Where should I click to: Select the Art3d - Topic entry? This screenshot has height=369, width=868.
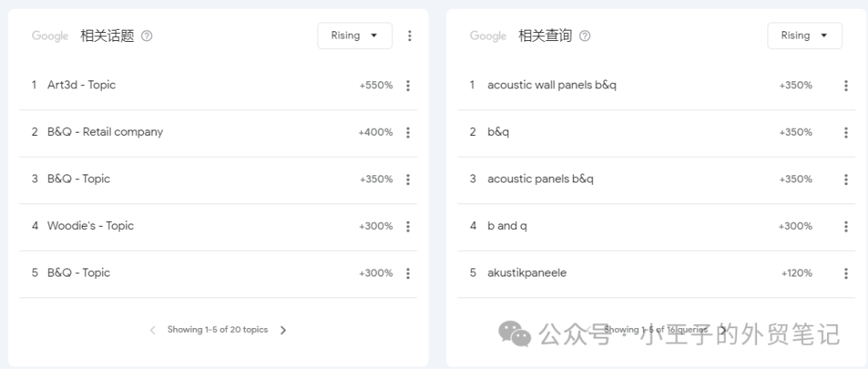click(81, 85)
